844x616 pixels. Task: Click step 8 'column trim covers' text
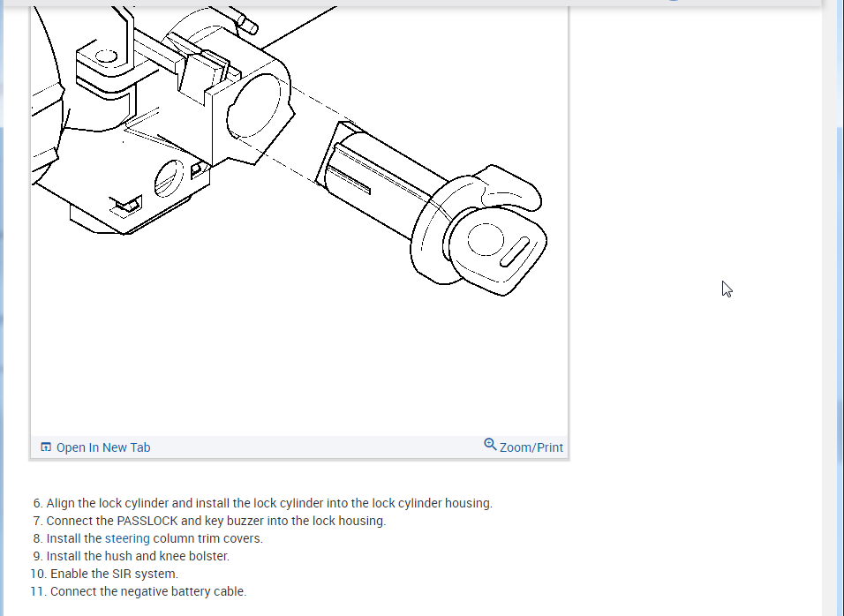point(207,538)
